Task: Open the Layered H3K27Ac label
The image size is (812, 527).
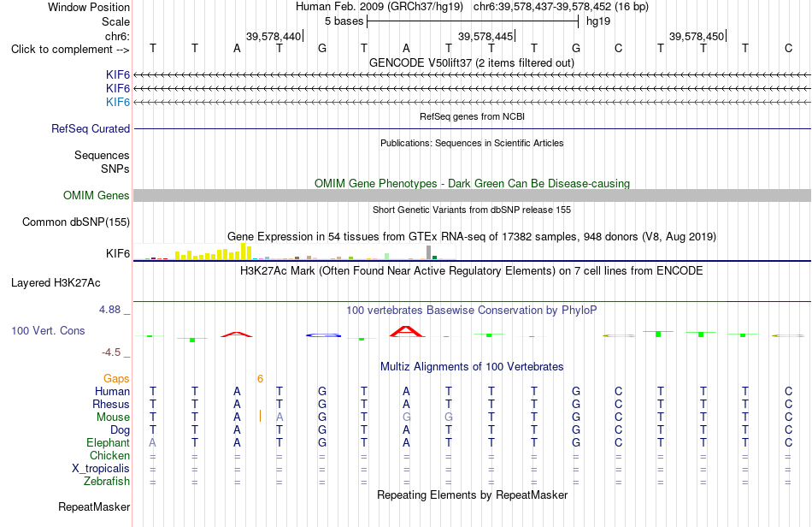Action: (x=56, y=283)
